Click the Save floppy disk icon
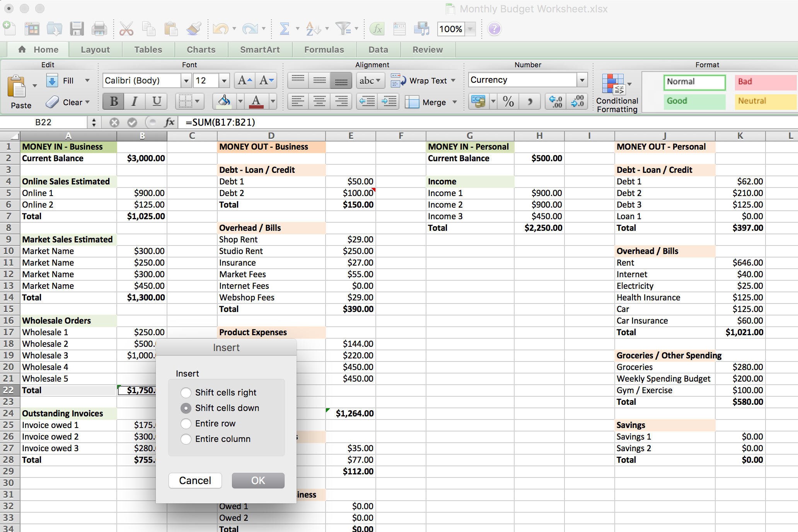Screen dimensions: 798x532 tap(77, 29)
